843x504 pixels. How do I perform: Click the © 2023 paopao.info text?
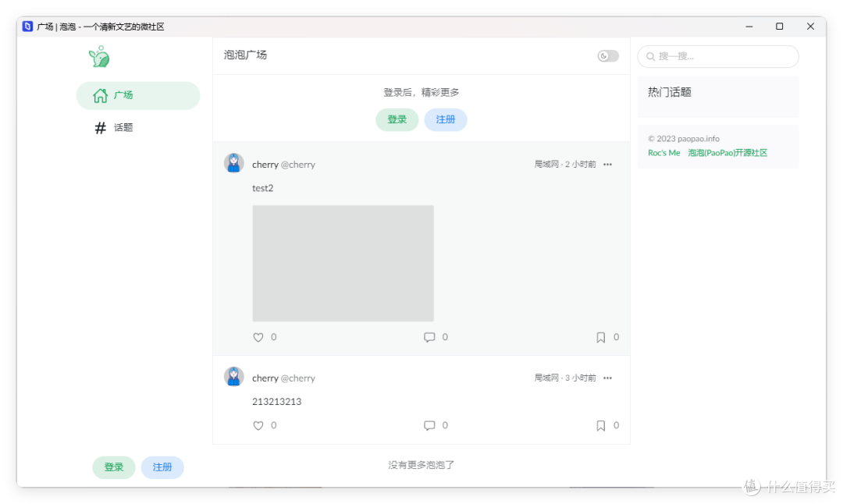point(683,139)
